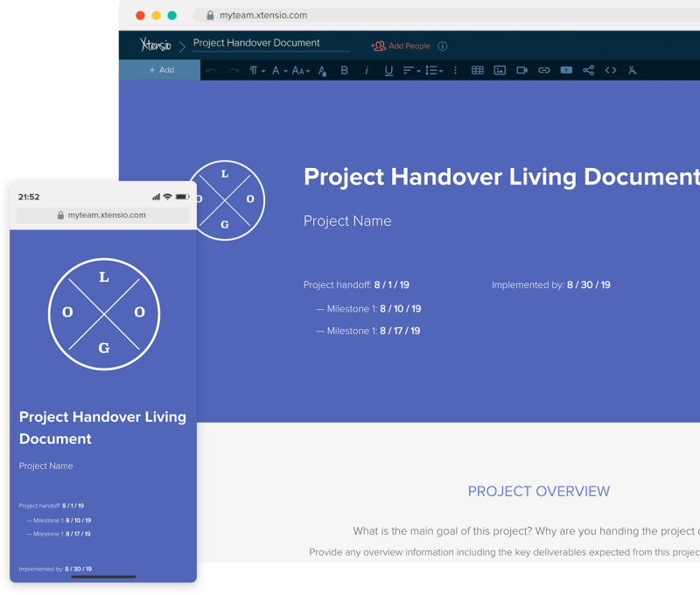Open more options vertical dots

point(455,71)
